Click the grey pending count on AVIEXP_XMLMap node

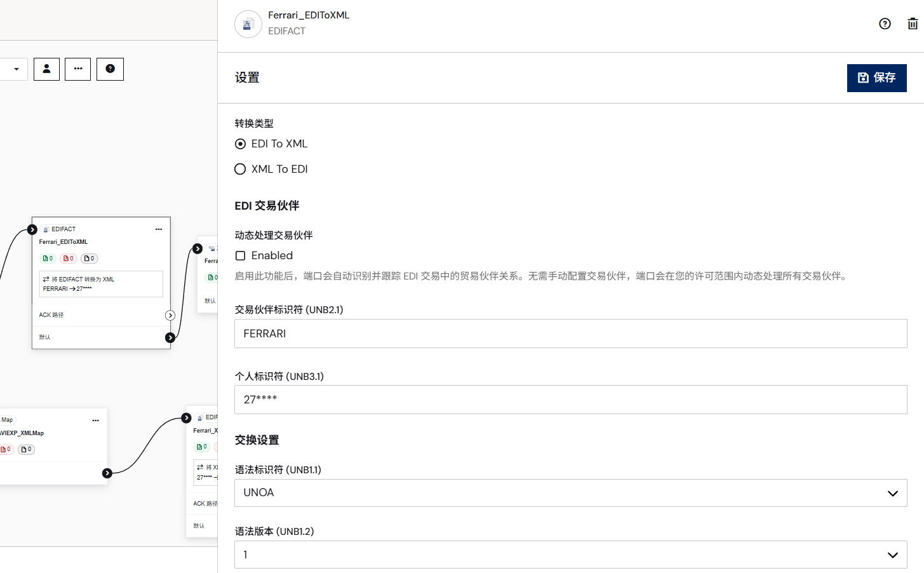pos(26,450)
